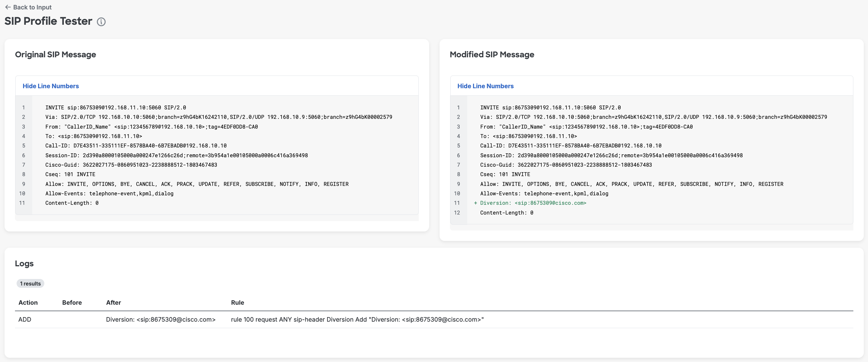Click the Action column header
Viewport: 868px width, 362px height.
28,302
